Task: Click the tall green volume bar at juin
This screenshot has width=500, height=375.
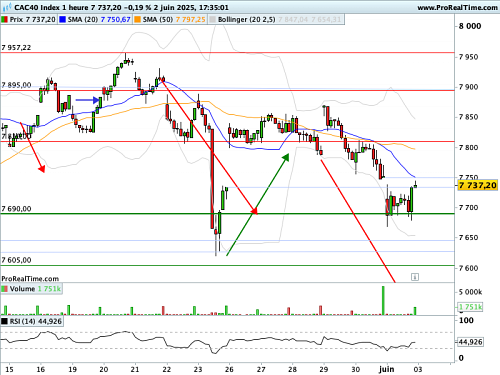Action: [383, 300]
